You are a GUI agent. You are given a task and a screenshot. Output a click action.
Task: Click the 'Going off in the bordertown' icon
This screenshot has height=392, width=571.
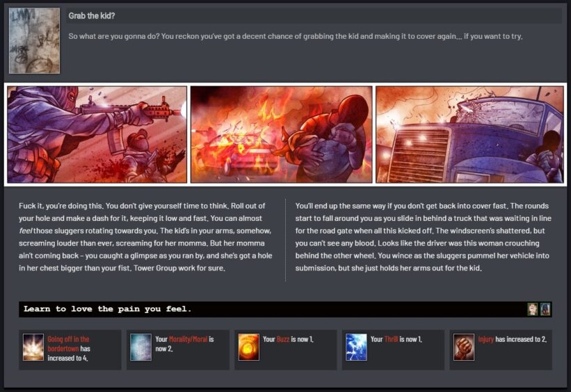(33, 347)
